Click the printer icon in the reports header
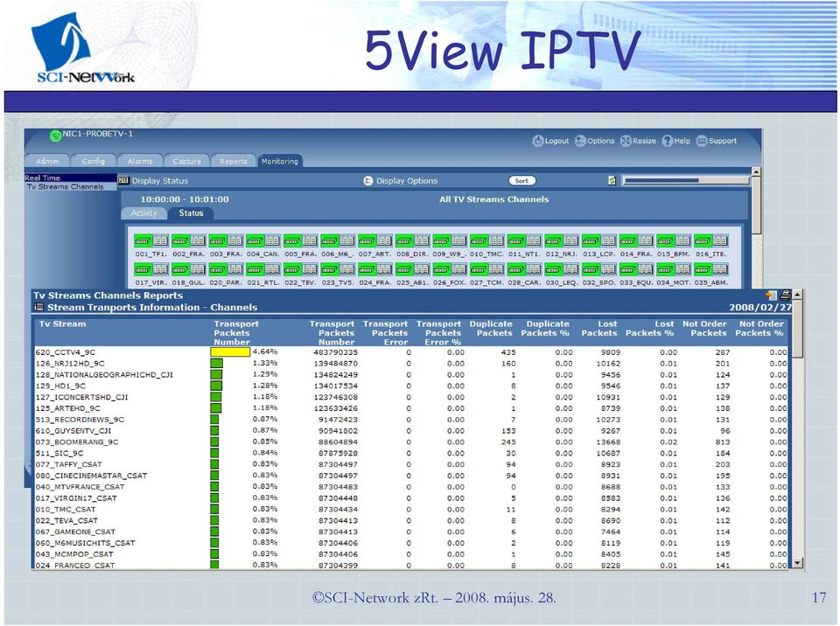 (x=786, y=295)
